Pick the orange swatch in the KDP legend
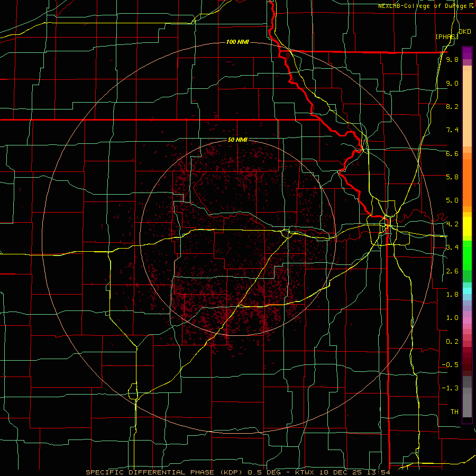This screenshot has height=476, width=476. point(467,182)
